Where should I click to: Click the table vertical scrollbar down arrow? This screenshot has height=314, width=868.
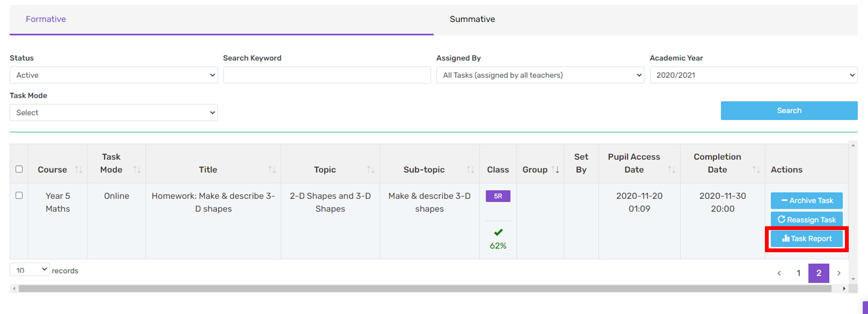coord(853,279)
